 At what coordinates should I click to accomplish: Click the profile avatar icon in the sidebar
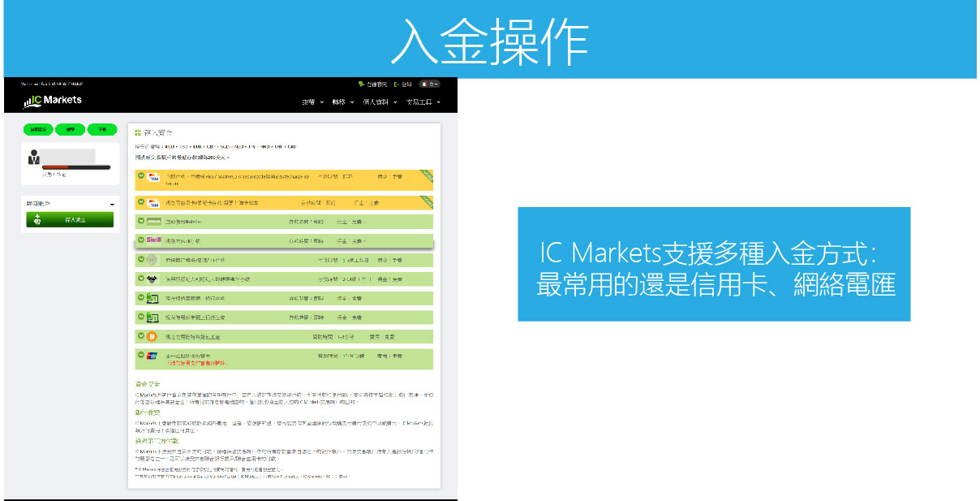pyautogui.click(x=34, y=158)
